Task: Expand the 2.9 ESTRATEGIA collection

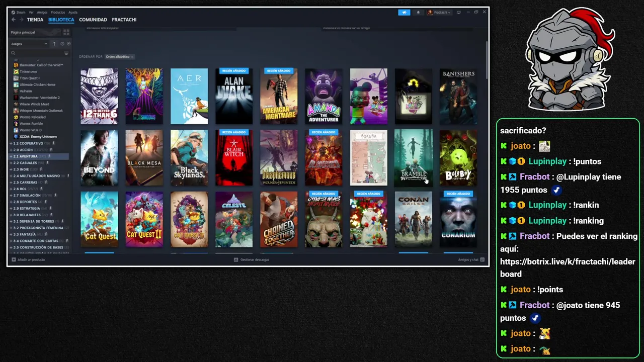Action: tap(11, 208)
